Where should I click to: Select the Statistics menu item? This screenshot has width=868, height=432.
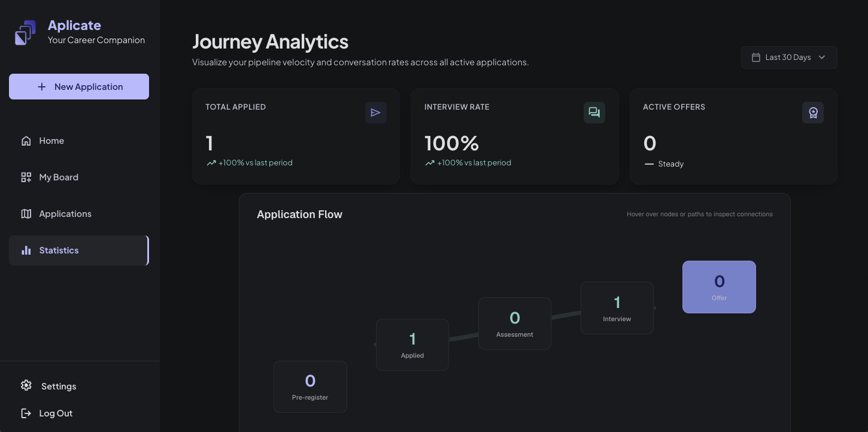pyautogui.click(x=79, y=250)
